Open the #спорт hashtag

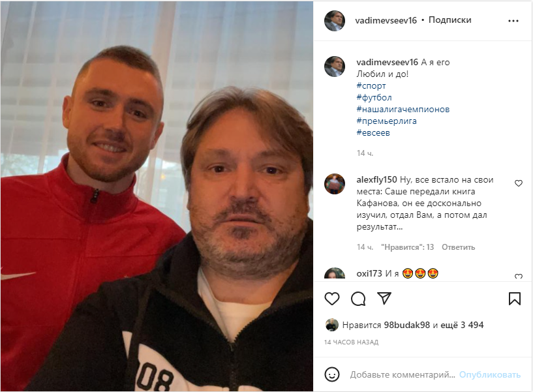pyautogui.click(x=371, y=85)
